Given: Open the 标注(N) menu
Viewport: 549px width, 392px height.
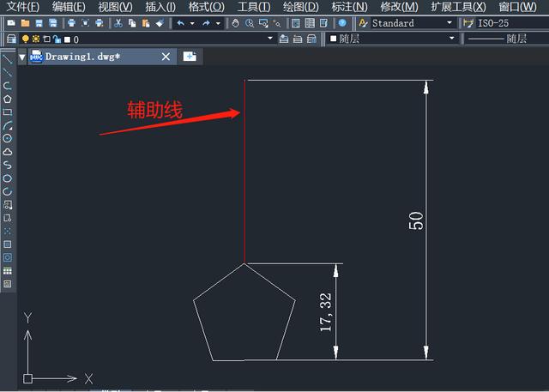Looking at the screenshot, I should coord(349,7).
